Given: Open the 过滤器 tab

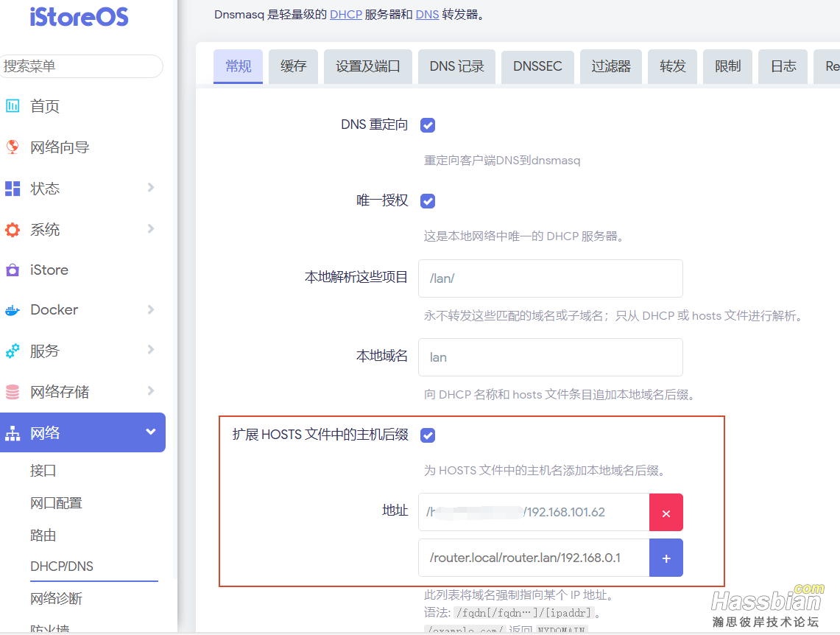Looking at the screenshot, I should pyautogui.click(x=611, y=66).
